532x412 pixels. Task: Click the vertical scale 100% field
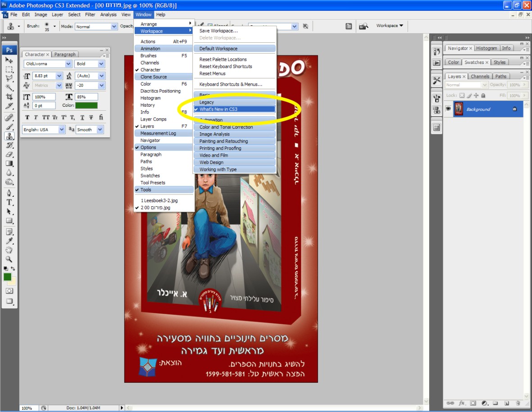[x=44, y=97]
